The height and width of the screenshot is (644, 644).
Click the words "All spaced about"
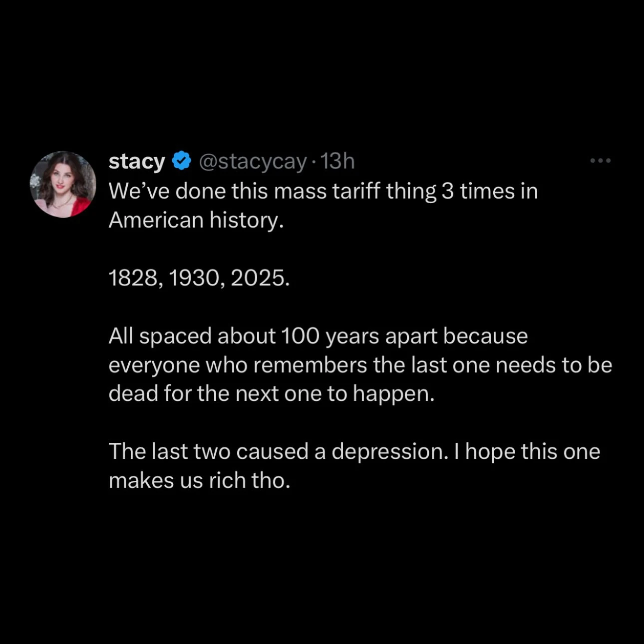tap(192, 336)
